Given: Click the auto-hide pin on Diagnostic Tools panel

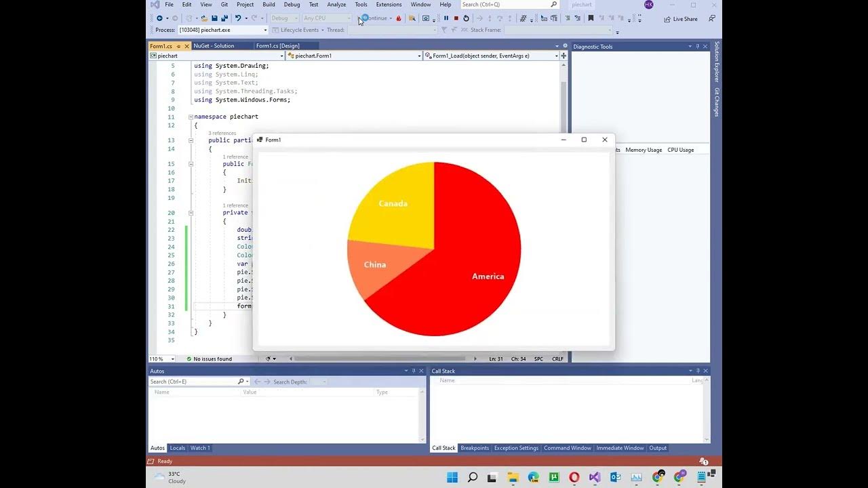Looking at the screenshot, I should (698, 47).
